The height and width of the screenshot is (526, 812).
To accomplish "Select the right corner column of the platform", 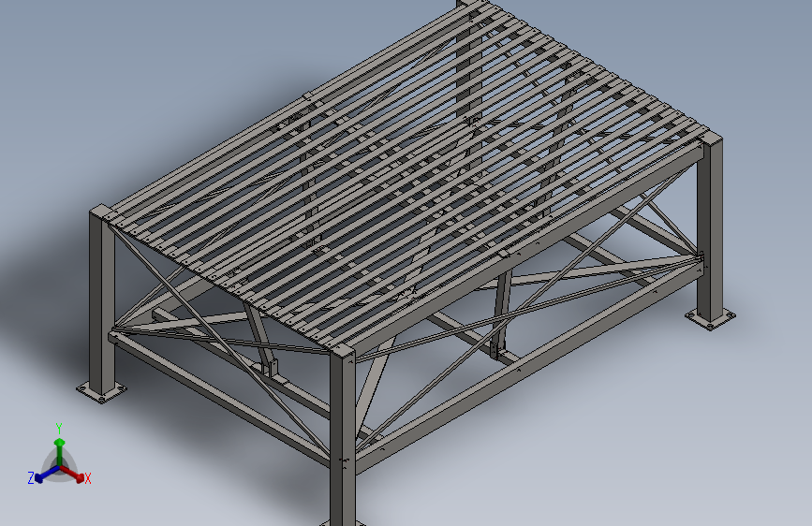I will (710, 227).
